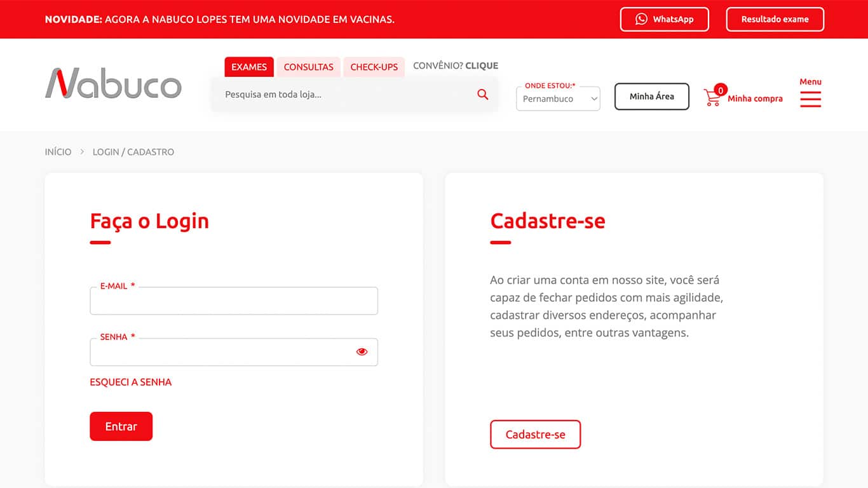Focus the E-MAIL input field
Screen dimensions: 868x488
234,301
